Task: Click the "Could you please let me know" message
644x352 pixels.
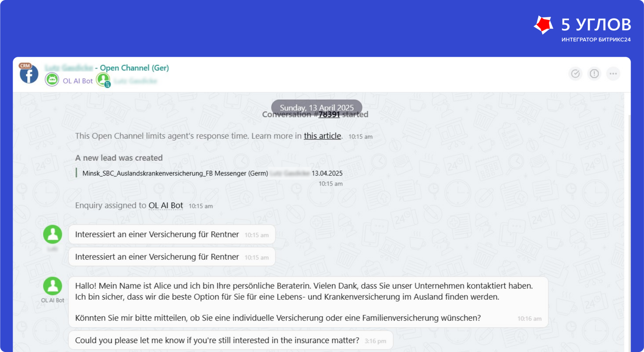Action: point(231,340)
